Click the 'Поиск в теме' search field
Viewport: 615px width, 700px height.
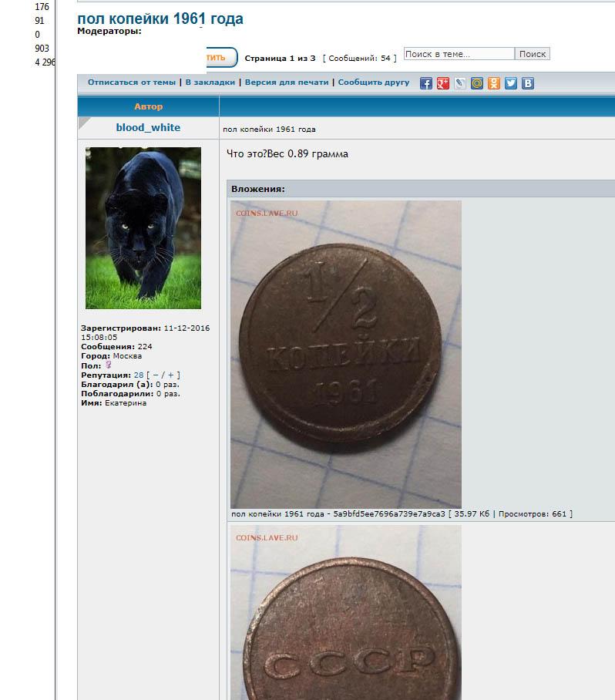point(459,54)
